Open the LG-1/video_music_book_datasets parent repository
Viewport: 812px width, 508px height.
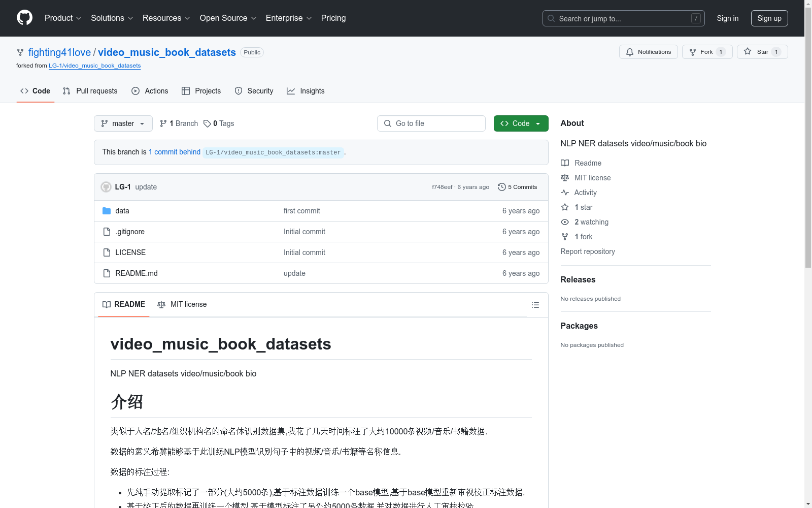tap(95, 66)
